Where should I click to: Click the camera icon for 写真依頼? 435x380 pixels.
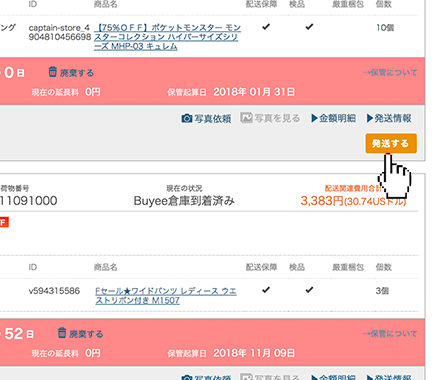point(187,118)
